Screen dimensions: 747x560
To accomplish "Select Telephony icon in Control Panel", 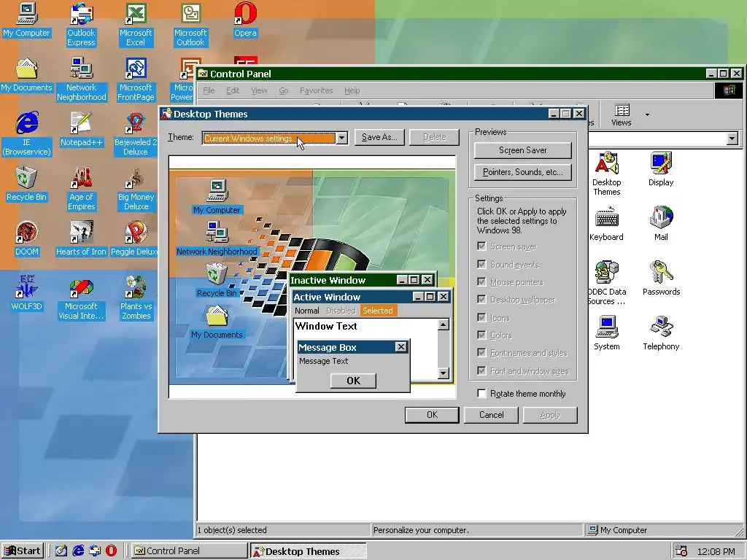I will (661, 333).
